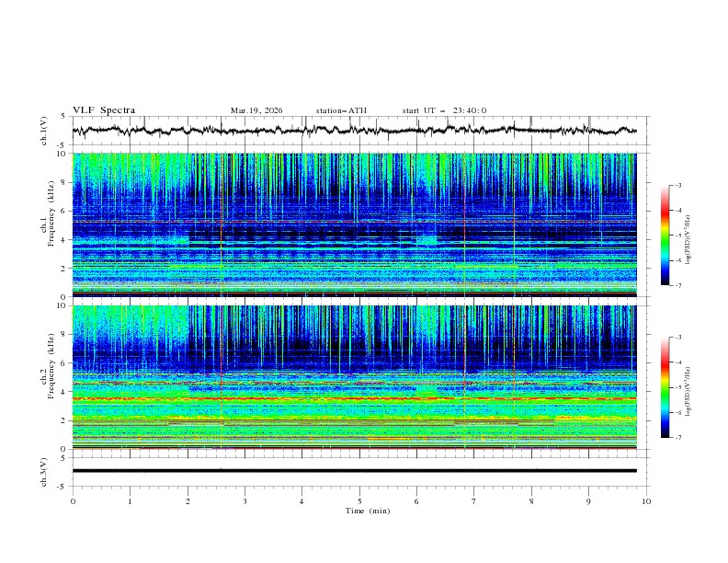This screenshot has height=563, width=728.
Task: Click the red 3.5 kHz band in ch.2 spectrogram
Action: 354,399
